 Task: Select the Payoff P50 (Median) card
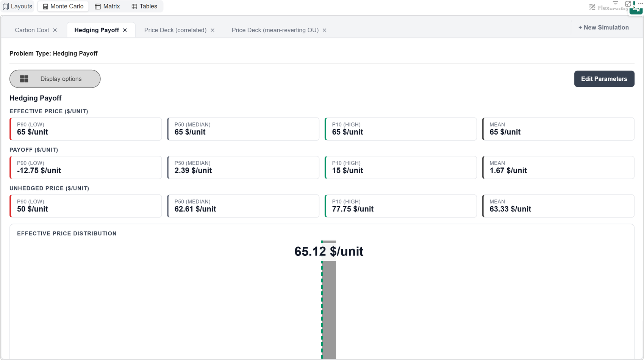coord(243,167)
